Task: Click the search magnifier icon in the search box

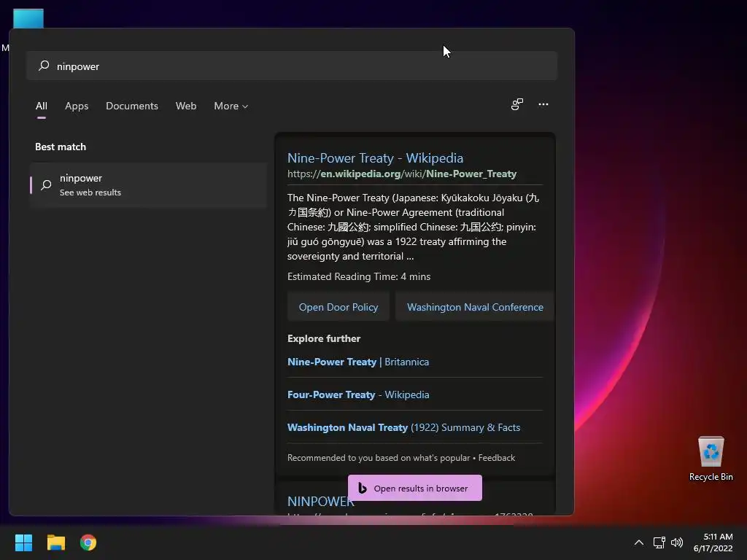Action: pos(44,66)
